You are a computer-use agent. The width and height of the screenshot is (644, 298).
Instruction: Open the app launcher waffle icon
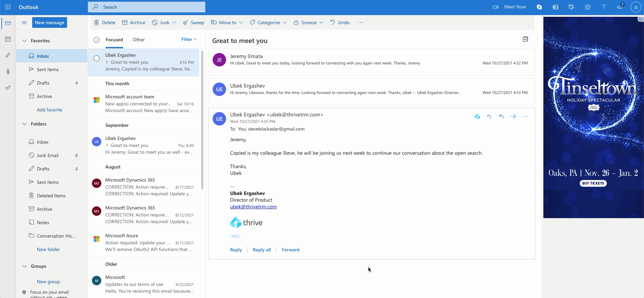pyautogui.click(x=8, y=7)
